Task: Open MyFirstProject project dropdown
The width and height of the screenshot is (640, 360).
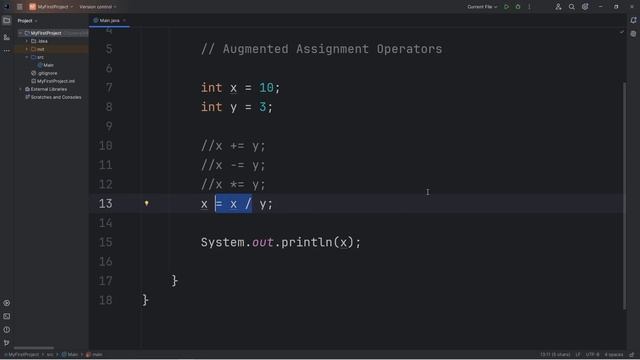Action: (x=55, y=7)
